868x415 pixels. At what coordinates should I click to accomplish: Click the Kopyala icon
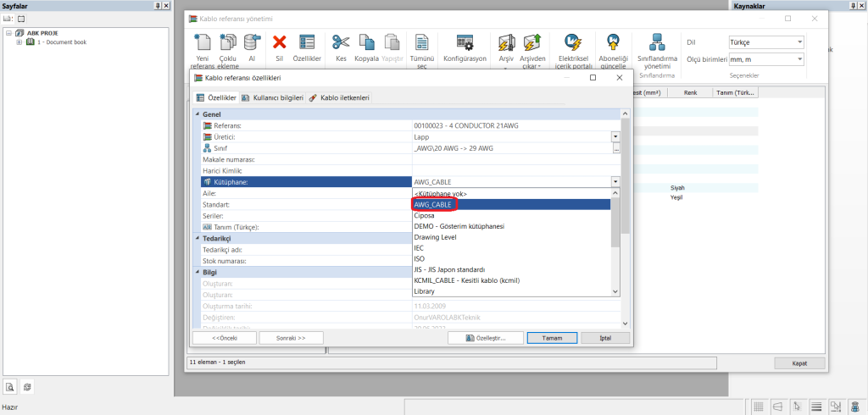366,42
